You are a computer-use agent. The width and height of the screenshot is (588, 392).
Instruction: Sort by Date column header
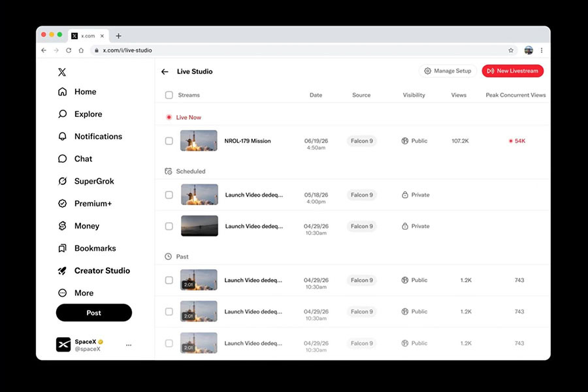[x=316, y=95]
